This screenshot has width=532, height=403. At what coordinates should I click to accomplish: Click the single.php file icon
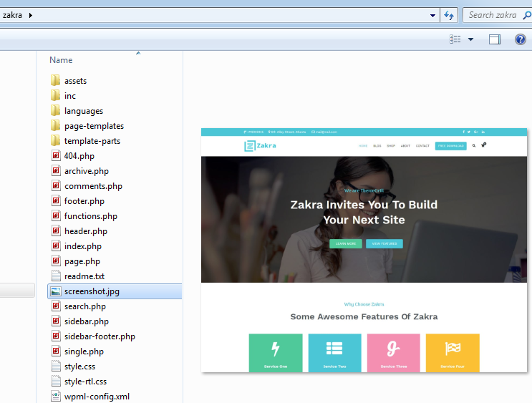click(56, 351)
